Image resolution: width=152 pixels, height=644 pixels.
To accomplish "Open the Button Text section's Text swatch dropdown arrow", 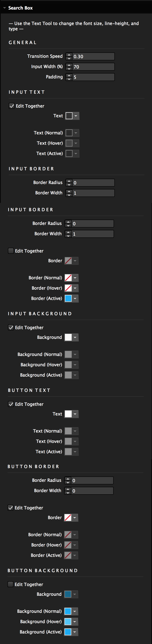I will (75, 414).
